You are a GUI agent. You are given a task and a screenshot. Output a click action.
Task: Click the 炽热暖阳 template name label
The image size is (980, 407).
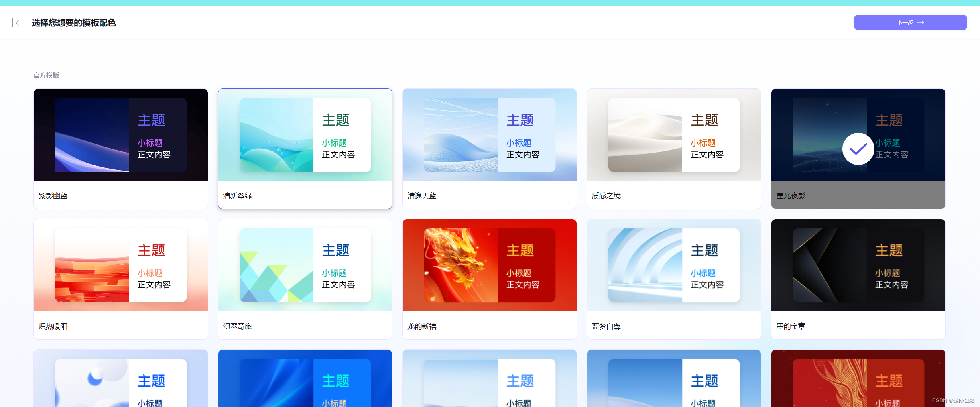pos(53,326)
